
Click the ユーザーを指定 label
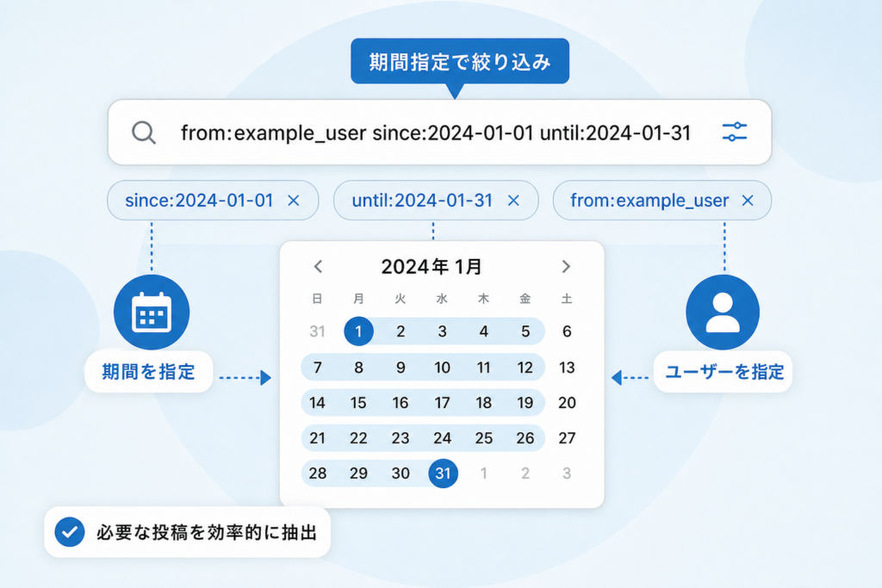tap(724, 372)
